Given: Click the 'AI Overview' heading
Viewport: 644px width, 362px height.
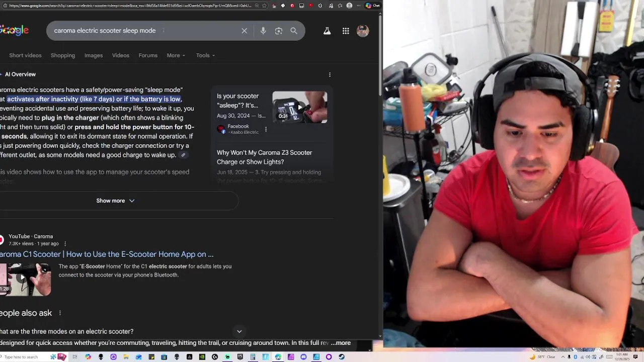Looking at the screenshot, I should (20, 74).
